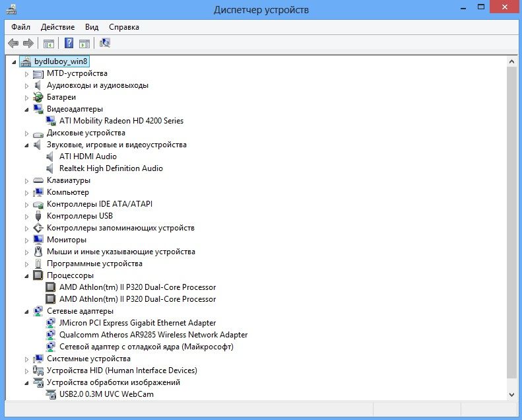
Task: Open the Справка menu
Action: 124,27
